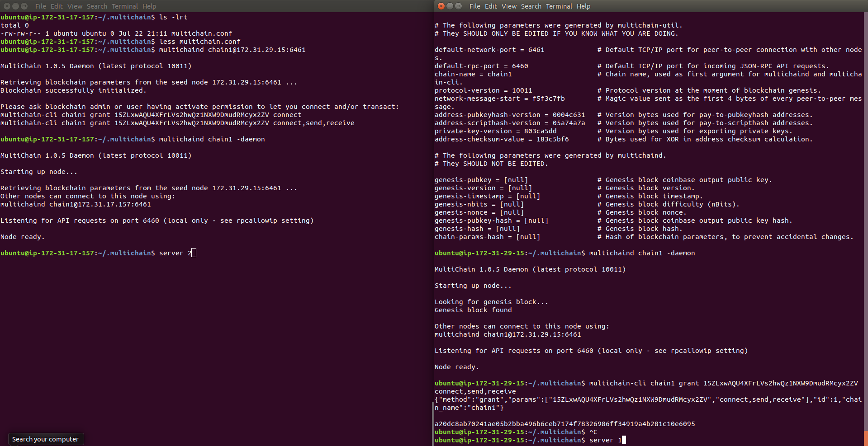Click the 'server 2' prompt line
This screenshot has height=446, width=868.
coord(98,253)
